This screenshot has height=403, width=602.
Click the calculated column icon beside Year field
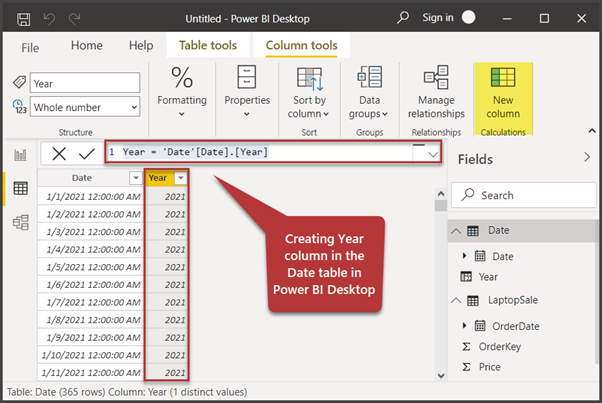click(x=466, y=277)
